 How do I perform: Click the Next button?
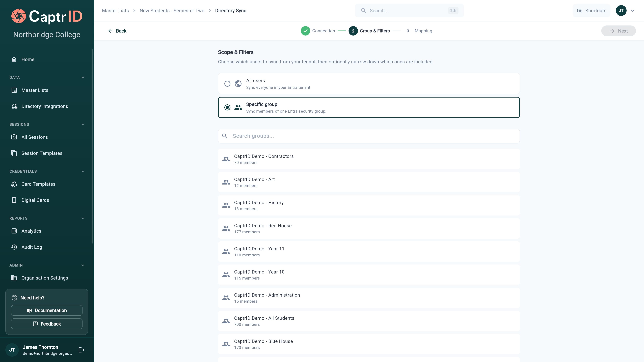[x=619, y=31]
